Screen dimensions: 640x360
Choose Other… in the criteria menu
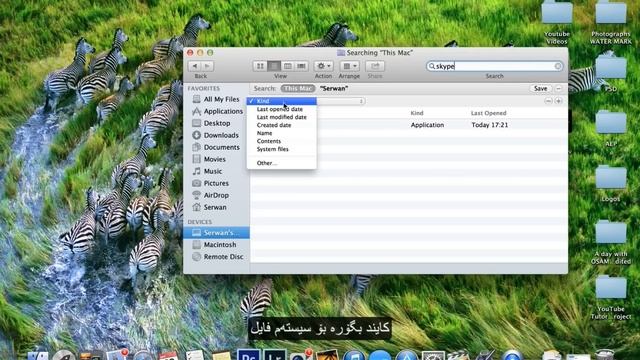(x=282, y=163)
